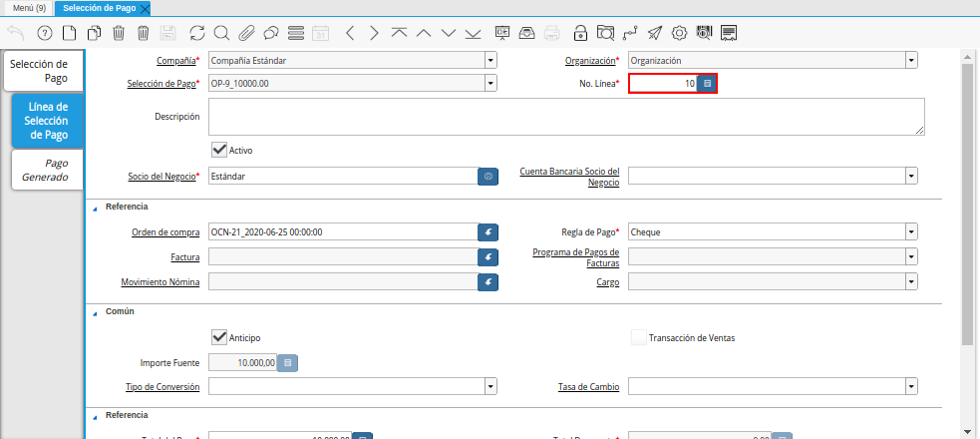980x439 pixels.
Task: Click the paper plane send icon
Action: click(x=654, y=33)
